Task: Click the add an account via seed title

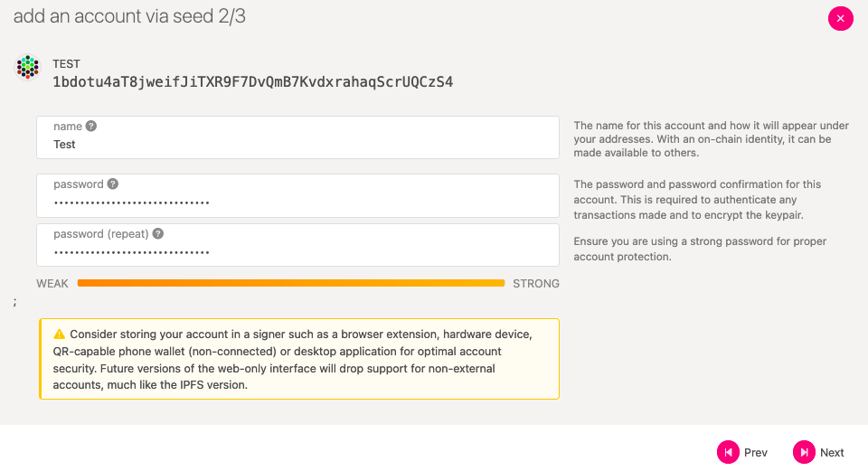Action: click(129, 16)
